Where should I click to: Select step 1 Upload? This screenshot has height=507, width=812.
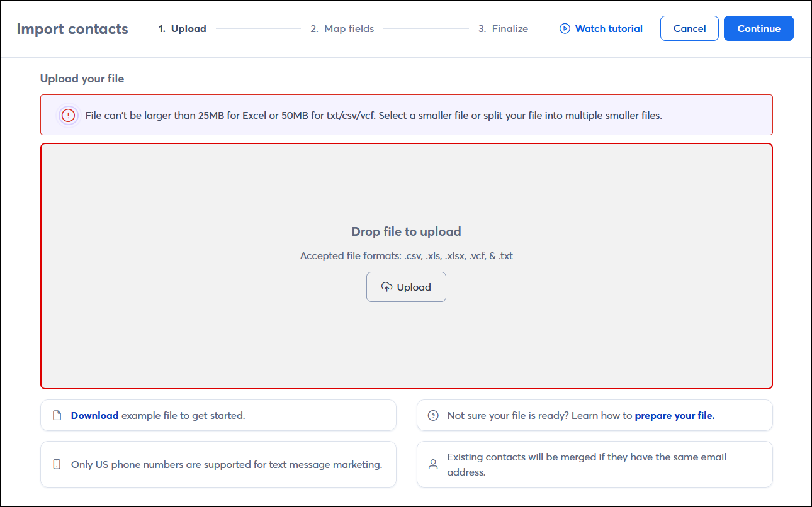coord(183,28)
